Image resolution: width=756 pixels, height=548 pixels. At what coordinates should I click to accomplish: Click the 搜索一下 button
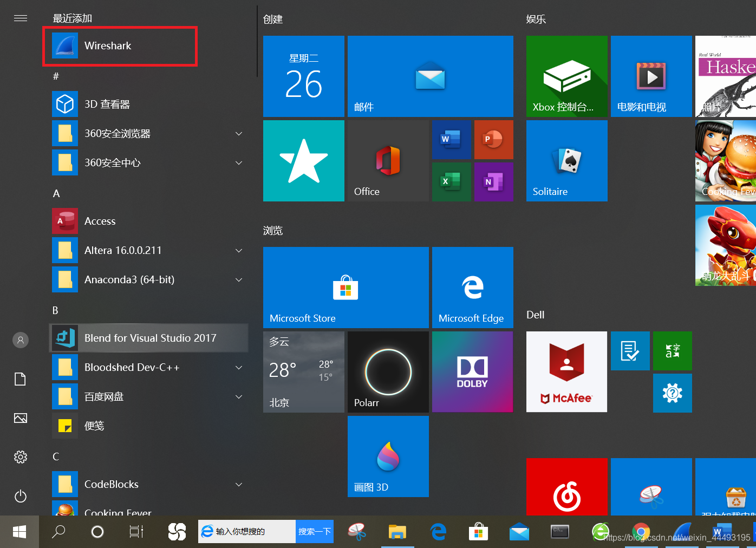[x=315, y=531]
